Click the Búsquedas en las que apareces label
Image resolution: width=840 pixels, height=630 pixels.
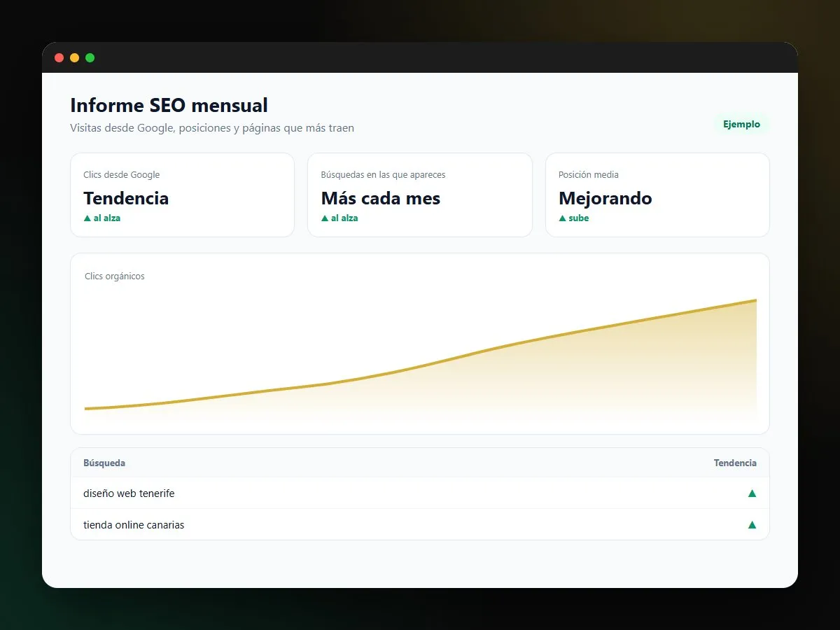tap(383, 174)
